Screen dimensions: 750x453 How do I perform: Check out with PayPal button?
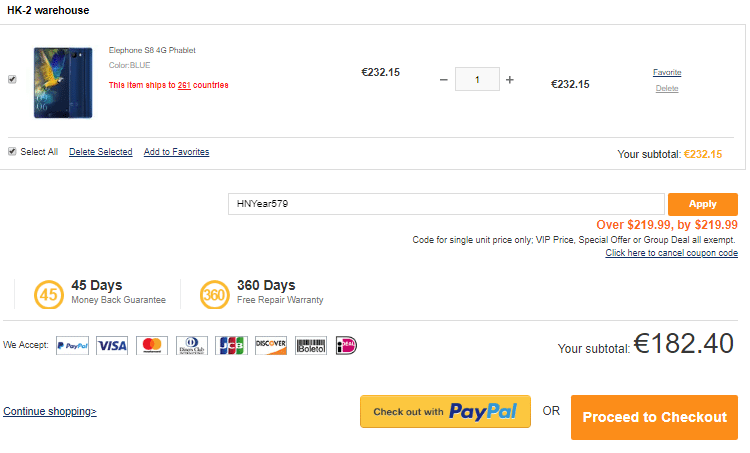(445, 412)
